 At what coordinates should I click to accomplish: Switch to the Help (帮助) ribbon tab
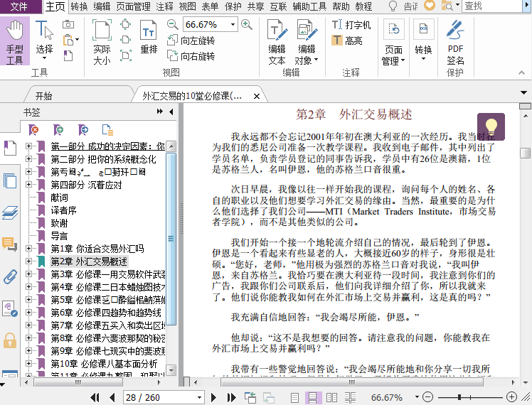coord(341,6)
